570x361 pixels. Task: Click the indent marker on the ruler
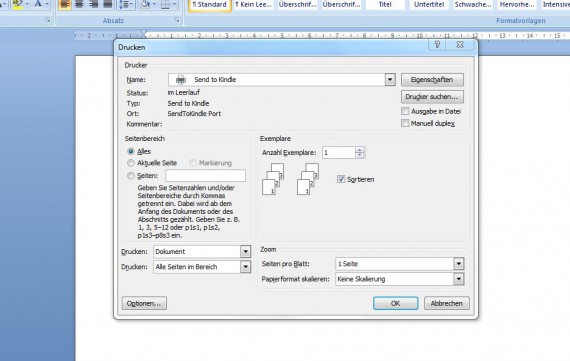click(x=144, y=35)
